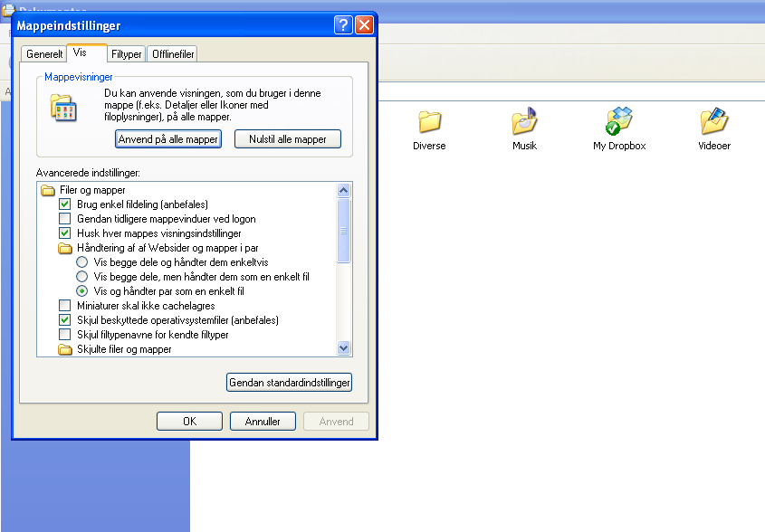Select Vis begge dele og håndter enkeltvis
This screenshot has width=765, height=532.
coord(82,262)
